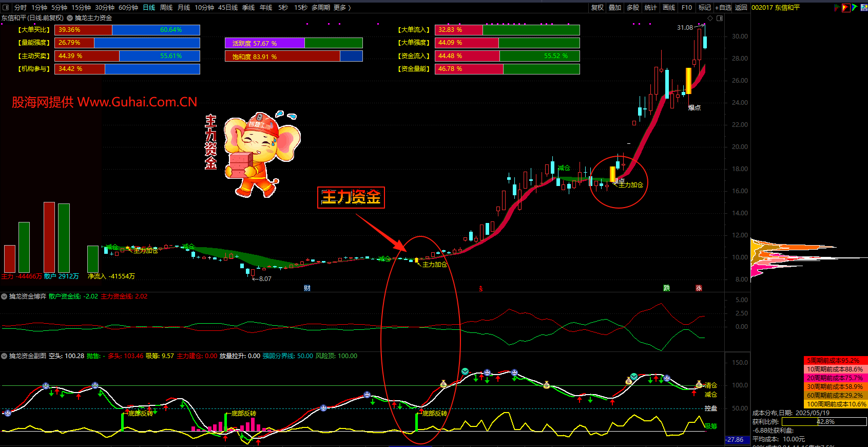Open the 统计 statistics tool

pos(651,7)
